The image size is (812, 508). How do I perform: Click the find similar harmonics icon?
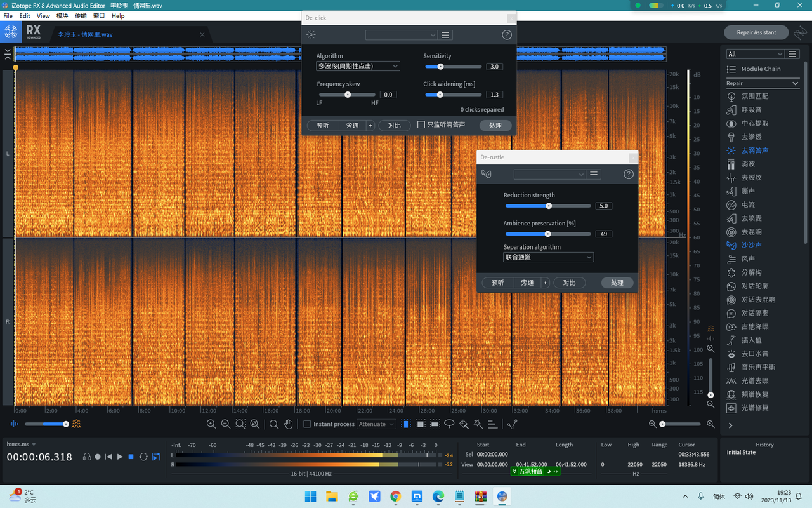click(x=492, y=424)
